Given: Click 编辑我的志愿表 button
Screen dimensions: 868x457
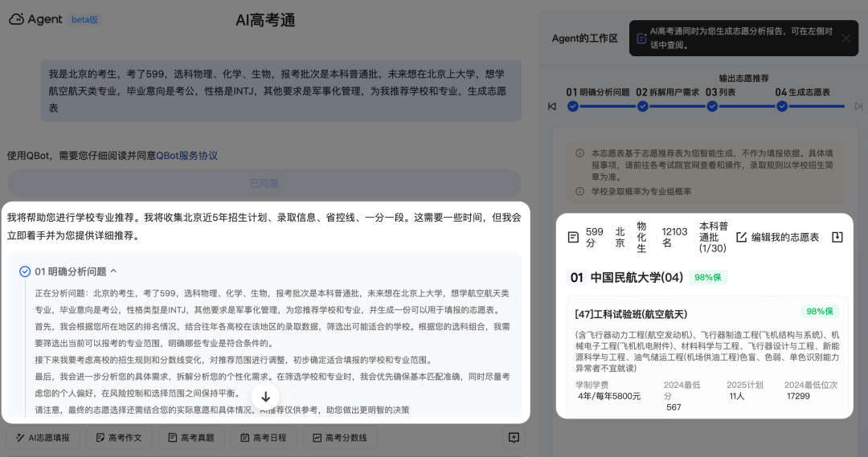Looking at the screenshot, I should 777,237.
